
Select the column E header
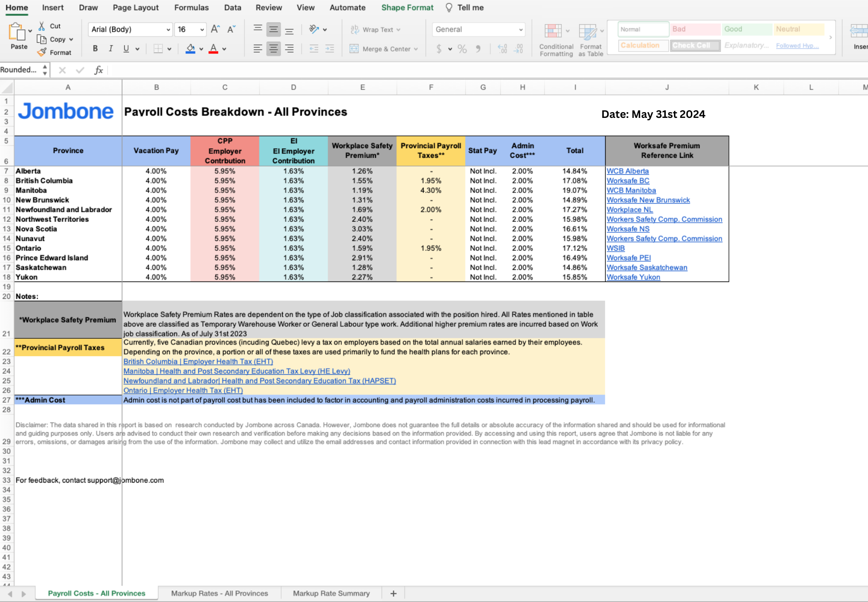[363, 87]
